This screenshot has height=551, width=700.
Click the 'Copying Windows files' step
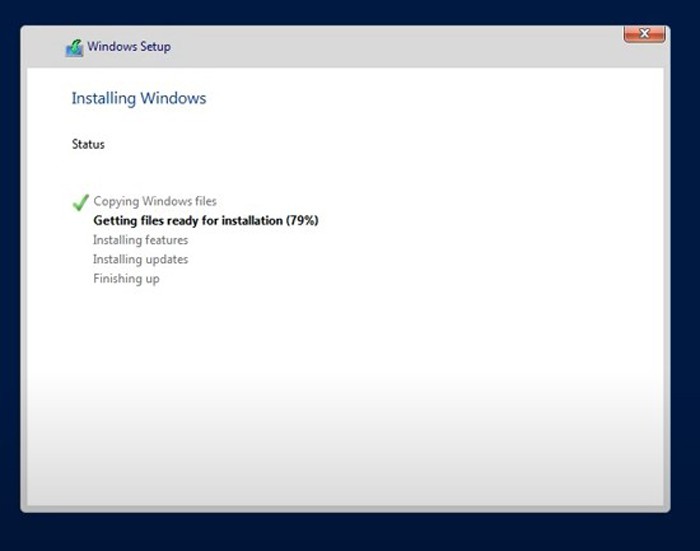click(x=155, y=201)
